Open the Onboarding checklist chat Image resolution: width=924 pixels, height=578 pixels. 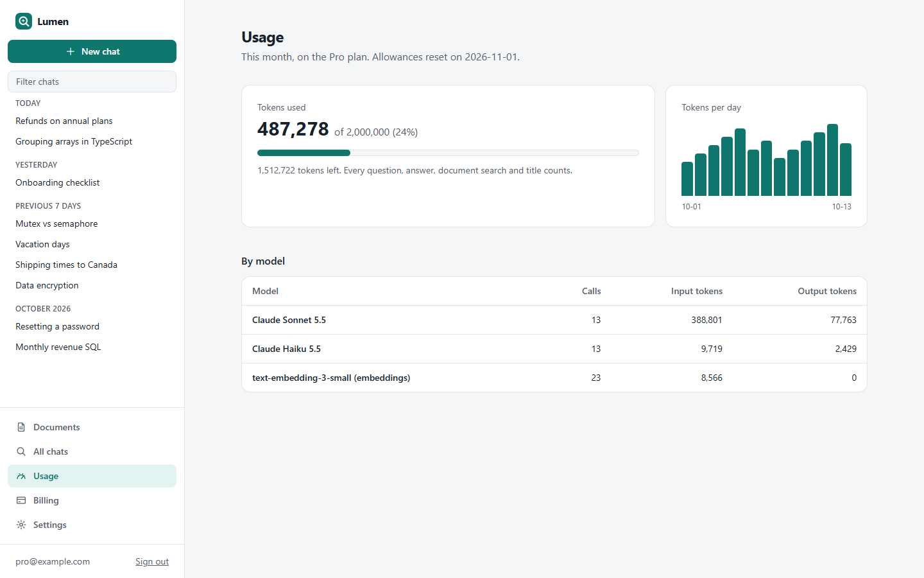[x=92, y=182]
